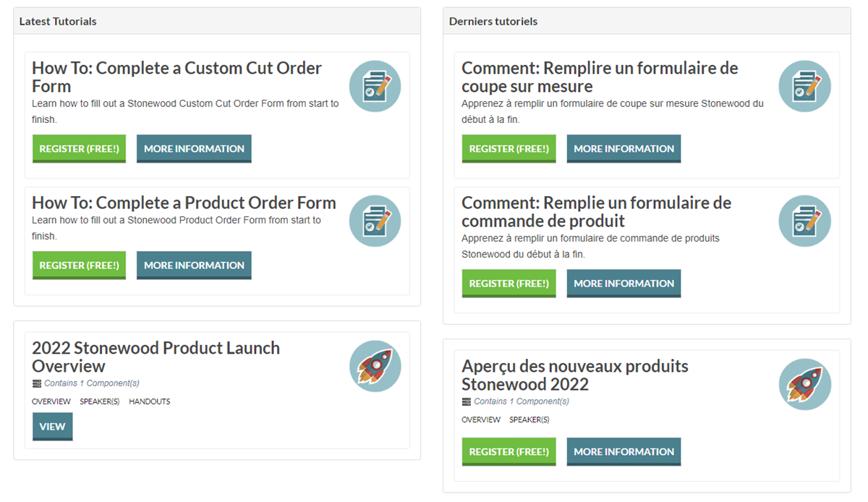Viewport: 868px width, 502px height.
Task: Switch to Handouts tab in Product Launch
Action: [150, 401]
